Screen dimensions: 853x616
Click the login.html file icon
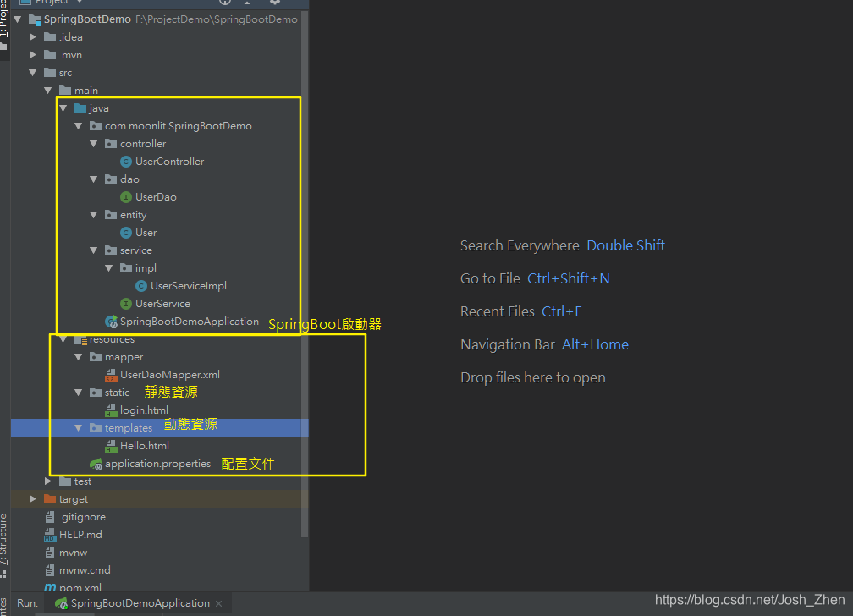click(111, 410)
